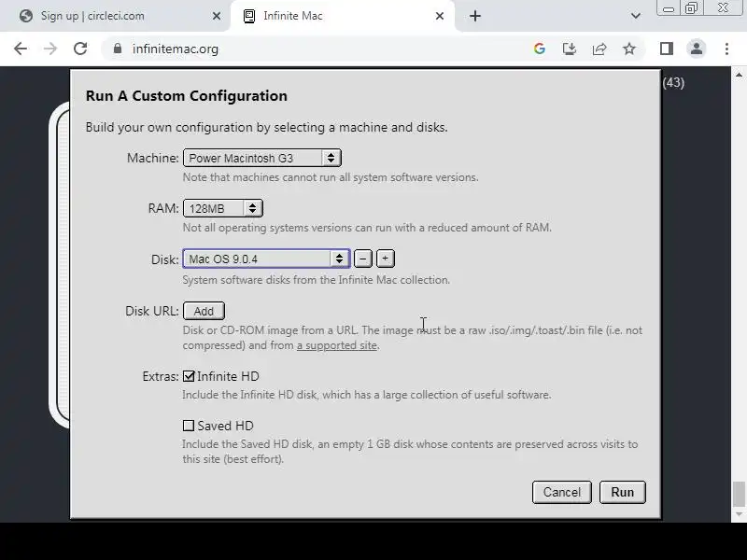Viewport: 747px width, 560px height.
Task: Click the Disk URL Add button
Action: pos(204,311)
